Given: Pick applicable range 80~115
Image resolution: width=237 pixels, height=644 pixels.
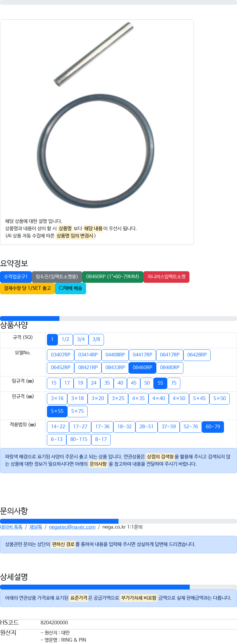Looking at the screenshot, I should [79, 439].
